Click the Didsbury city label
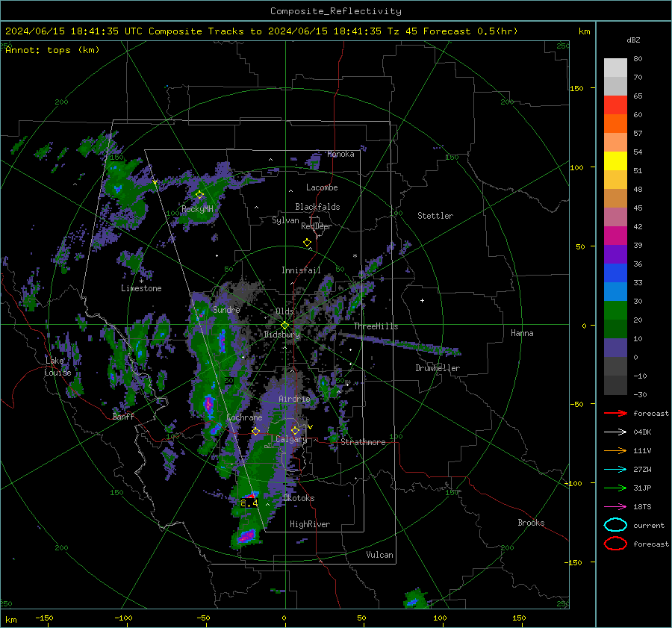Screen dimensions: 672x628 [281, 335]
